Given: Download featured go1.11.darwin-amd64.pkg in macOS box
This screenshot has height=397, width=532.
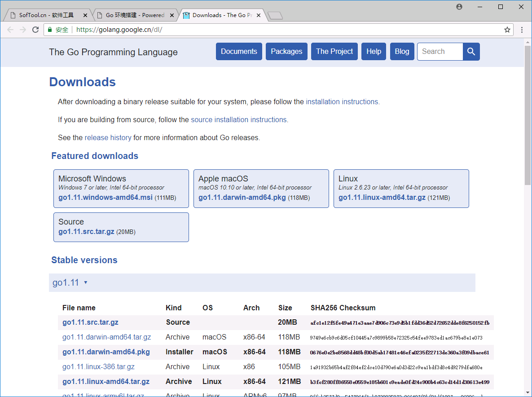Looking at the screenshot, I should click(x=242, y=198).
